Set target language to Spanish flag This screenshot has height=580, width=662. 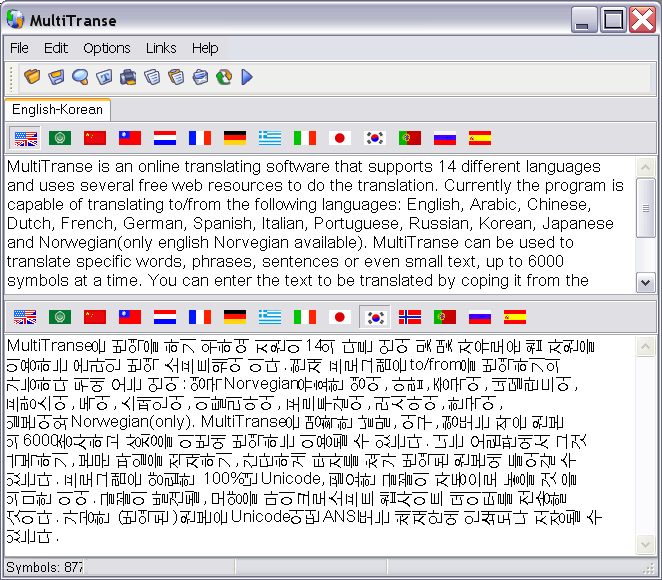point(515,317)
